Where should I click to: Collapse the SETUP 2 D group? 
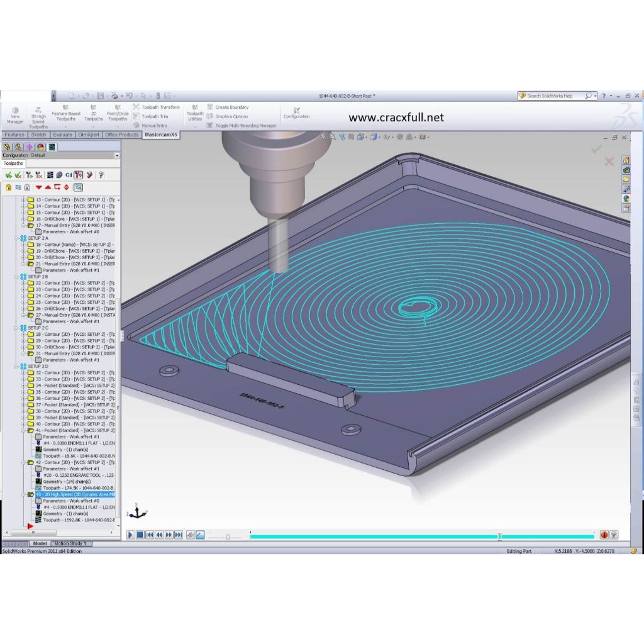pyautogui.click(x=16, y=366)
